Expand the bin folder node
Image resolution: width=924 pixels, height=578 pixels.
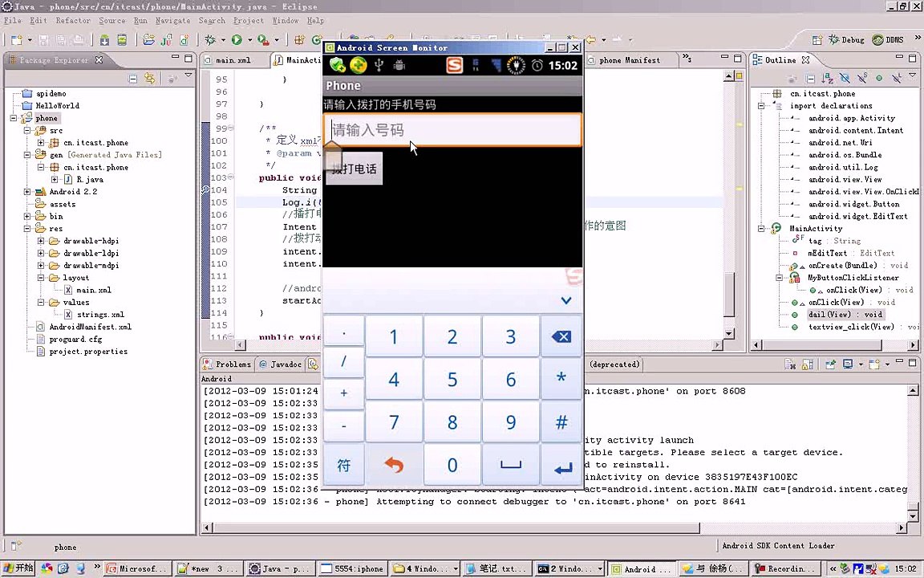tap(27, 217)
